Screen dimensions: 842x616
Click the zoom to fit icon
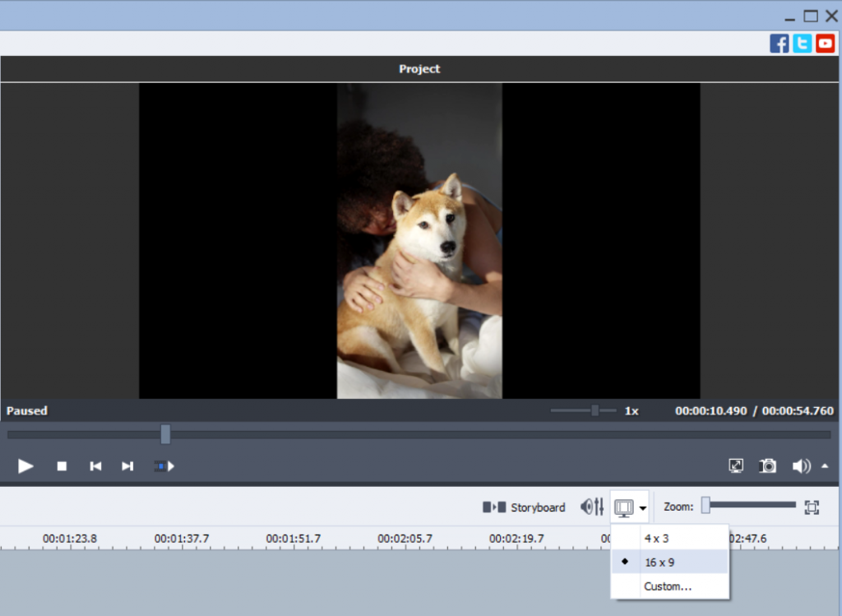coord(812,507)
